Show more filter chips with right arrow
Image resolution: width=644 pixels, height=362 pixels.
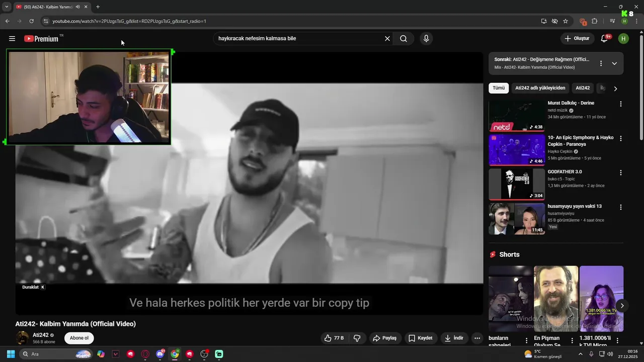[615, 88]
